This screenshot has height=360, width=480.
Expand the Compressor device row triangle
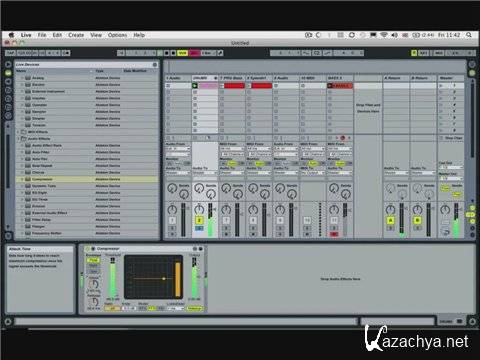[22, 179]
